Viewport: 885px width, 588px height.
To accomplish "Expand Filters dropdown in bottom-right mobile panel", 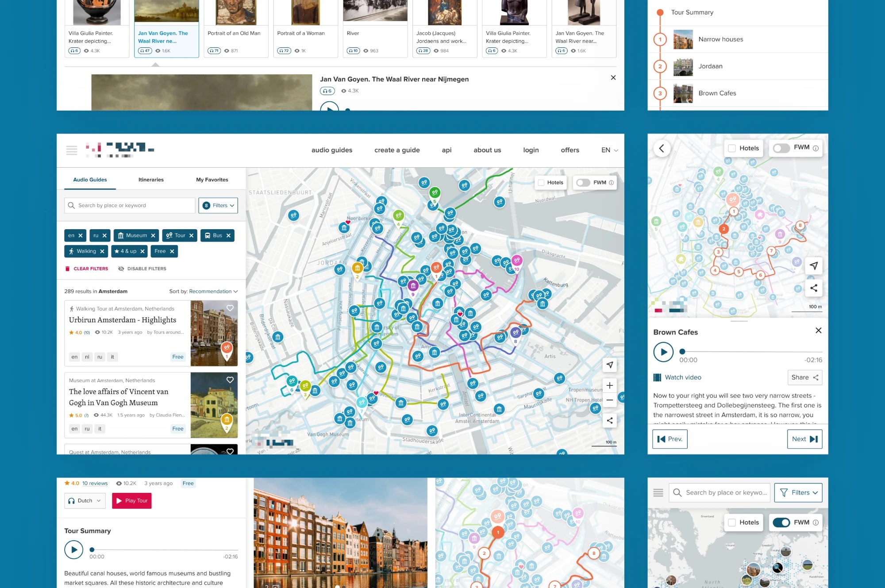I will (x=798, y=492).
